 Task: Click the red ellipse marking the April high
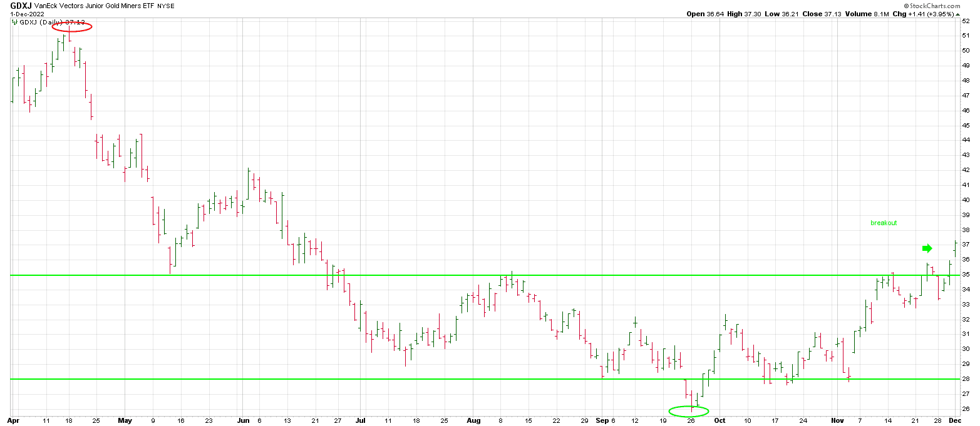click(x=71, y=26)
